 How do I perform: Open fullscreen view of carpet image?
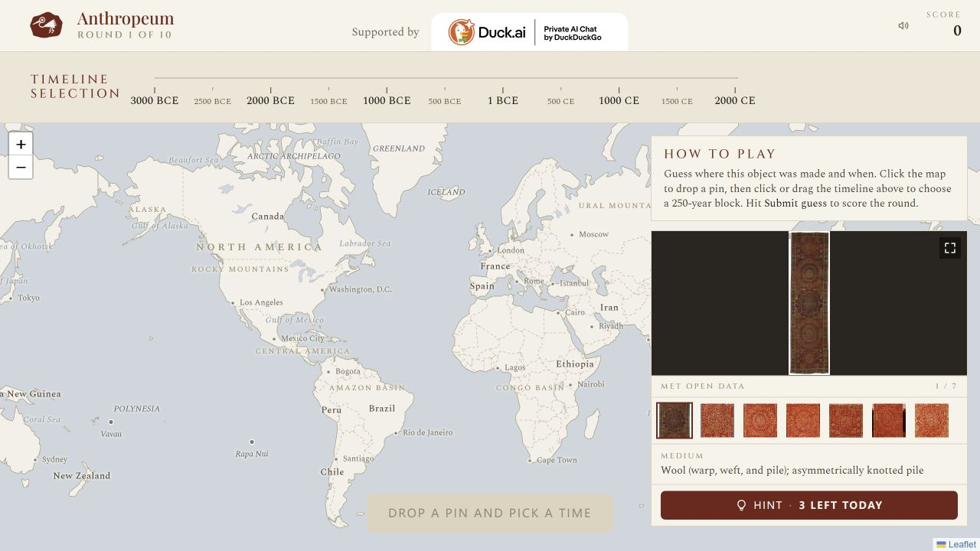pyautogui.click(x=950, y=248)
